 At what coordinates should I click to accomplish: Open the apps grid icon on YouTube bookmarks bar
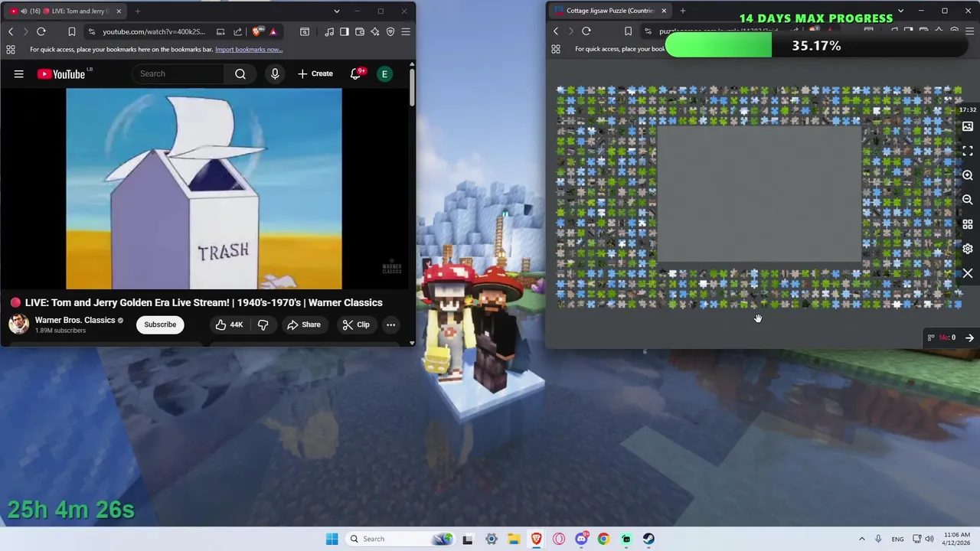click(x=11, y=50)
